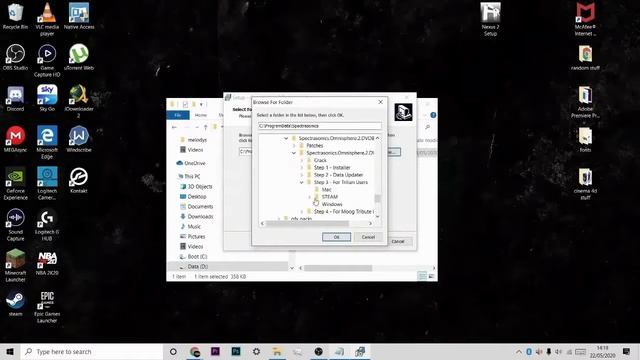
Task: Launch VLC media player shortcut
Action: point(47,19)
